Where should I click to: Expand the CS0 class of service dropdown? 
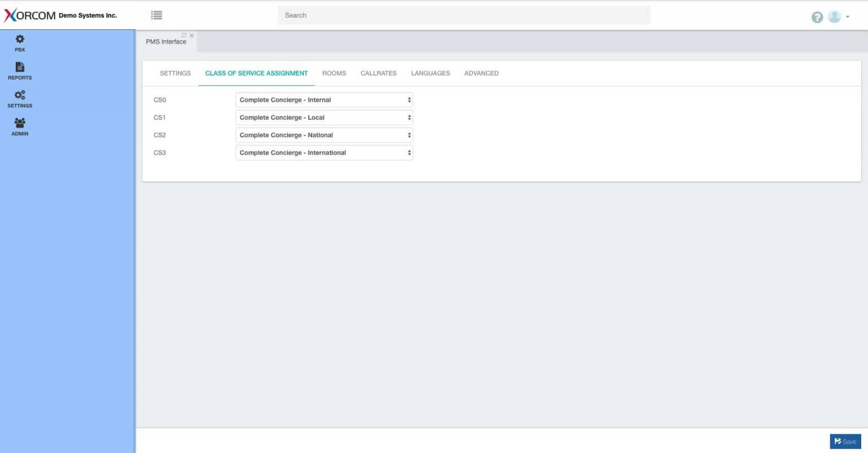click(324, 100)
